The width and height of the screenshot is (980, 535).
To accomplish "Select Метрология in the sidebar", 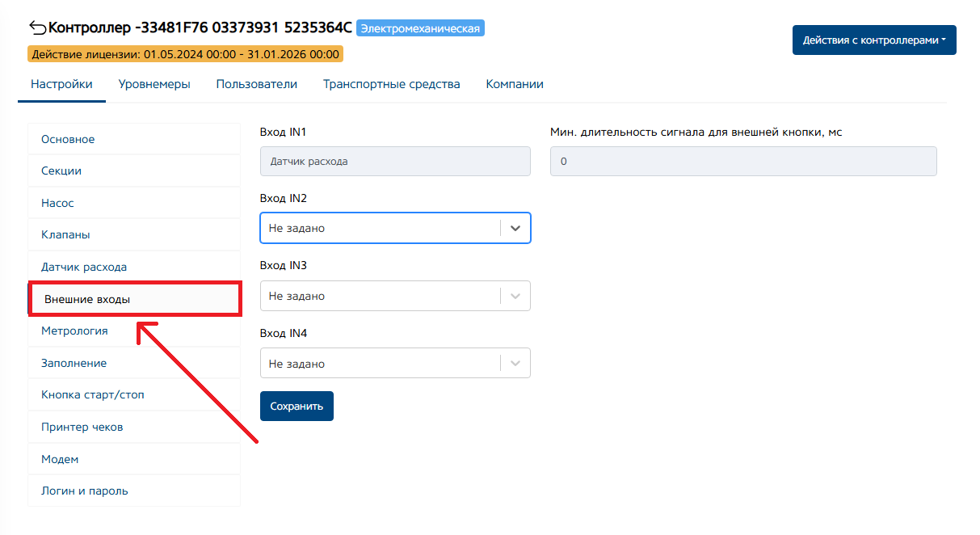I will [x=74, y=331].
